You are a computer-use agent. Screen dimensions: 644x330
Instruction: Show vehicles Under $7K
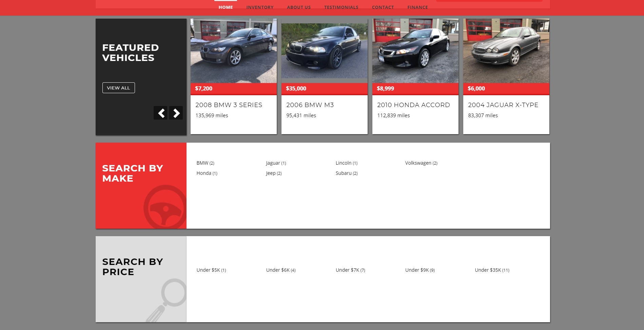click(350, 270)
